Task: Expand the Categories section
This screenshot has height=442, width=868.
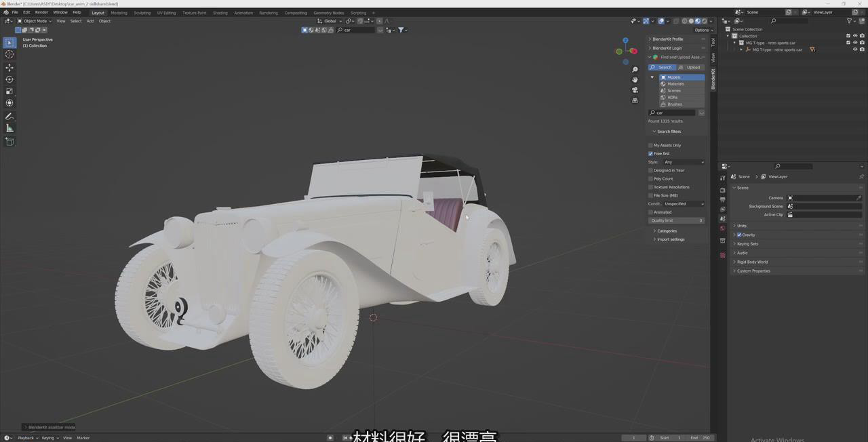Action: pyautogui.click(x=667, y=231)
